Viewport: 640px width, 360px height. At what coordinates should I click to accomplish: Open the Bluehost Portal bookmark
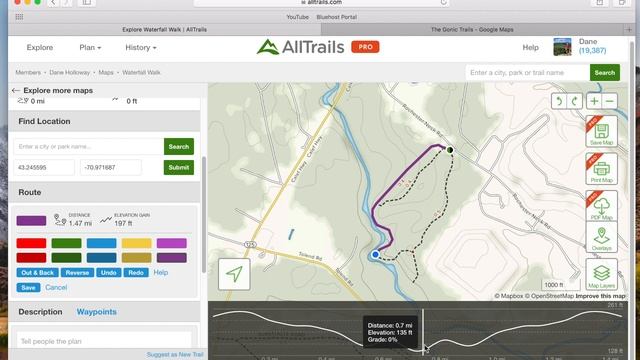pos(336,17)
